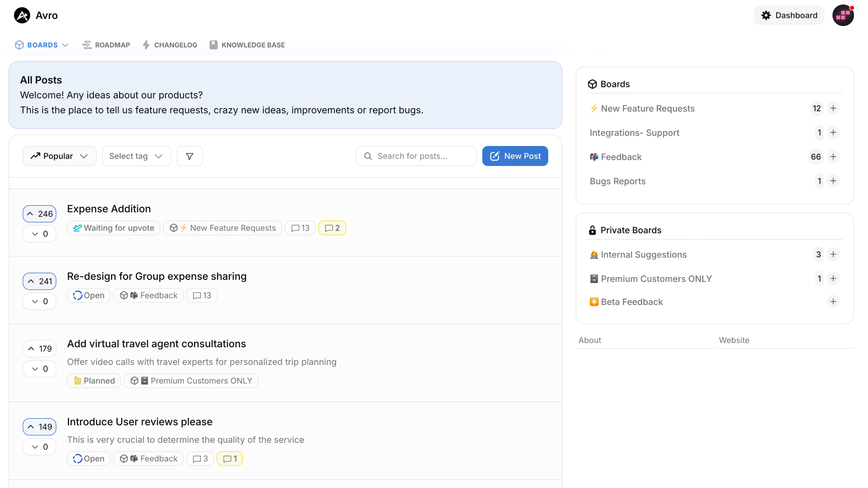
Task: Click the 13 comments badge on Re-design post
Action: [202, 295]
